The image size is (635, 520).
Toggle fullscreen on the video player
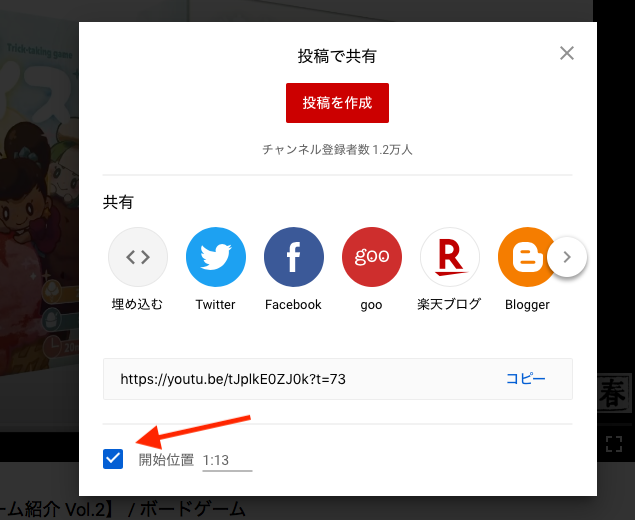(614, 444)
